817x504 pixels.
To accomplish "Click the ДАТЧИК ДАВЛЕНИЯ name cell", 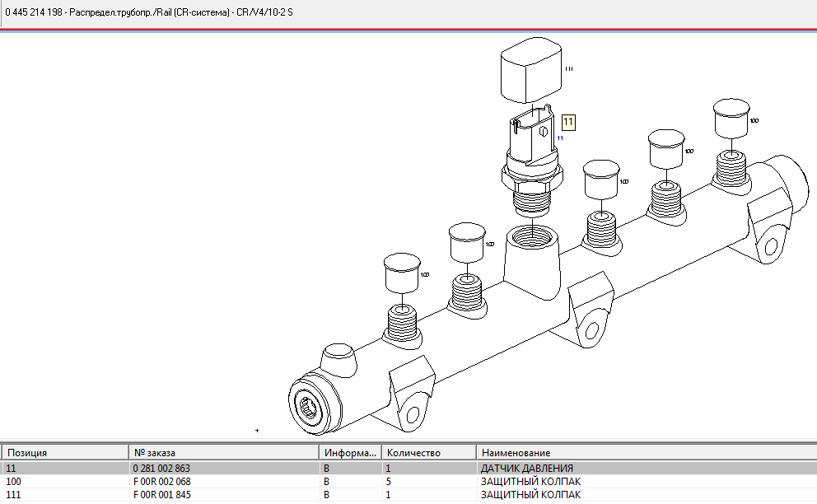I will tap(527, 468).
